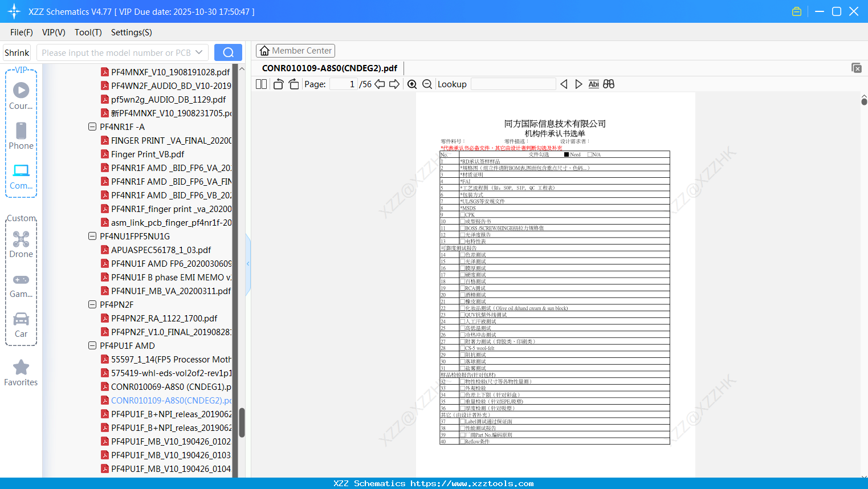The height and width of the screenshot is (489, 868).
Task: Go to the previous page arrow
Action: [380, 84]
